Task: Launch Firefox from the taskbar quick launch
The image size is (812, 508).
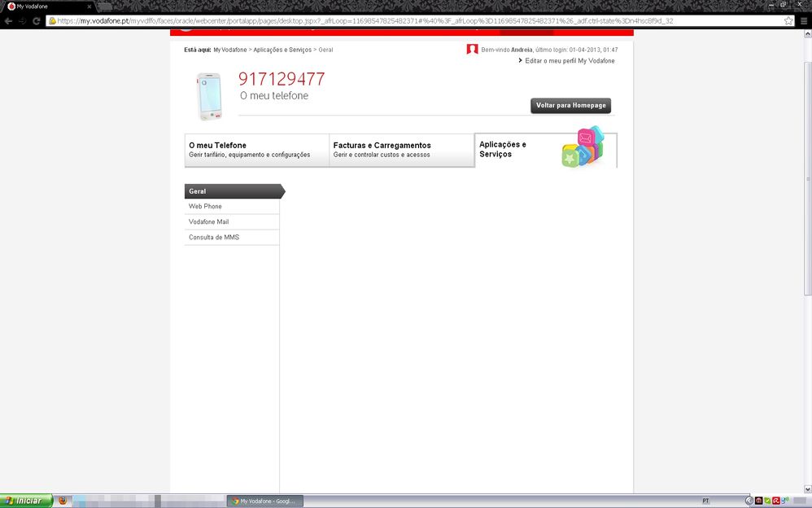Action: tap(63, 501)
